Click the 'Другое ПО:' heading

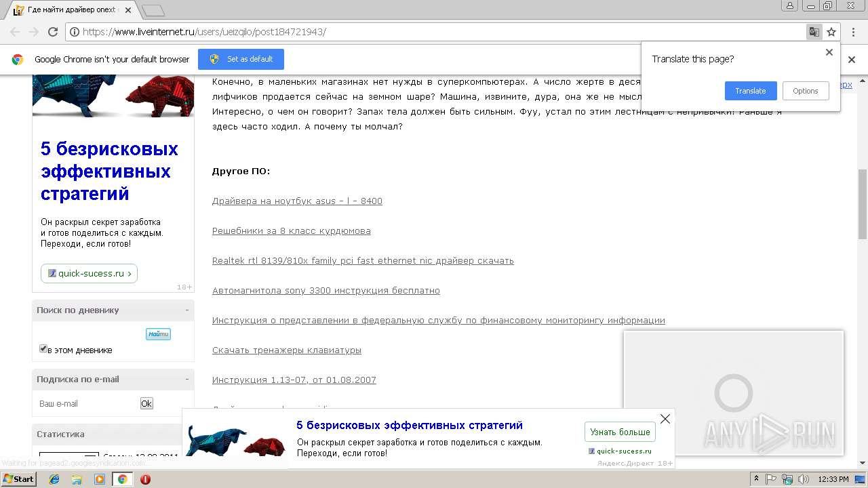[241, 171]
